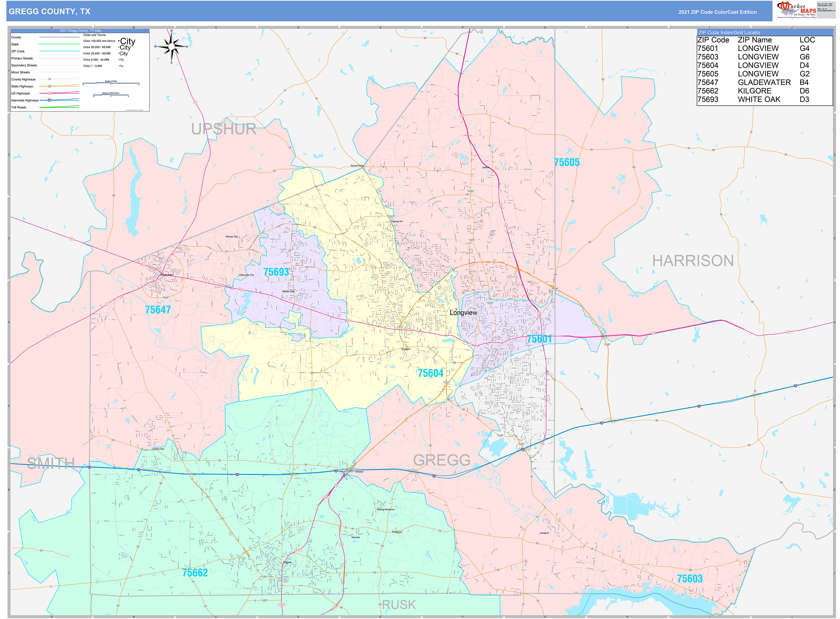This screenshot has width=840, height=619.
Task: Click 75604 in the ZIP index table
Action: coord(707,65)
